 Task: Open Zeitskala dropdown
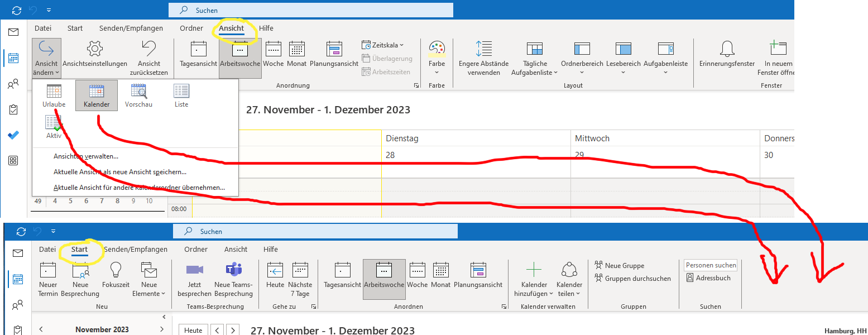383,45
